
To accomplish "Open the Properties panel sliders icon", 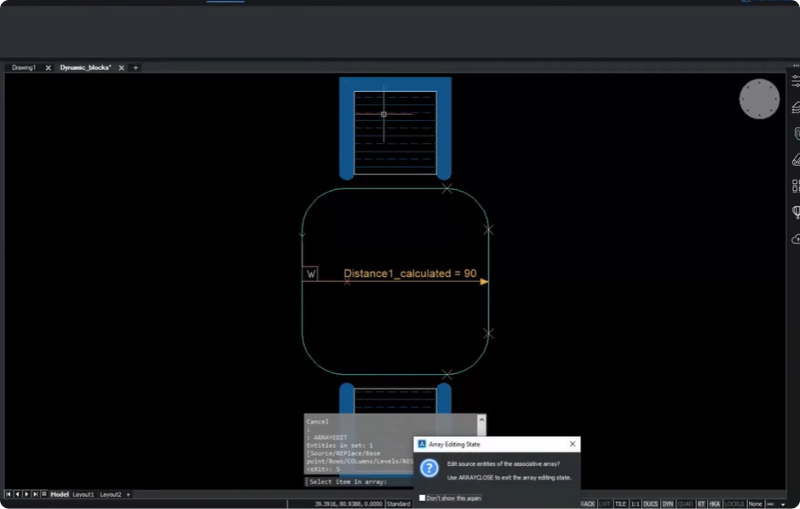I will tap(795, 81).
